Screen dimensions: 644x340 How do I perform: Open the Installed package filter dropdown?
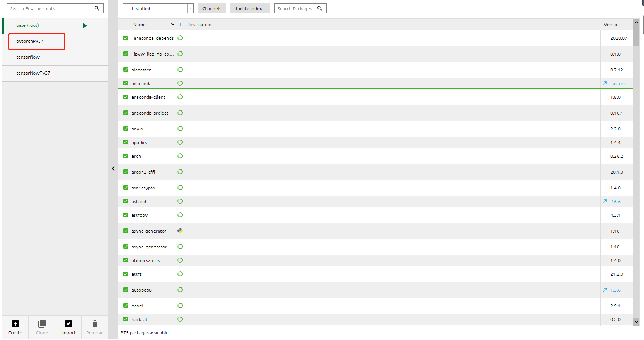pos(158,8)
